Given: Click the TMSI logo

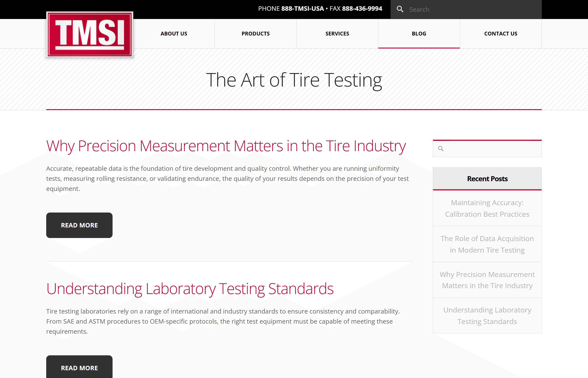Looking at the screenshot, I should coord(90,35).
